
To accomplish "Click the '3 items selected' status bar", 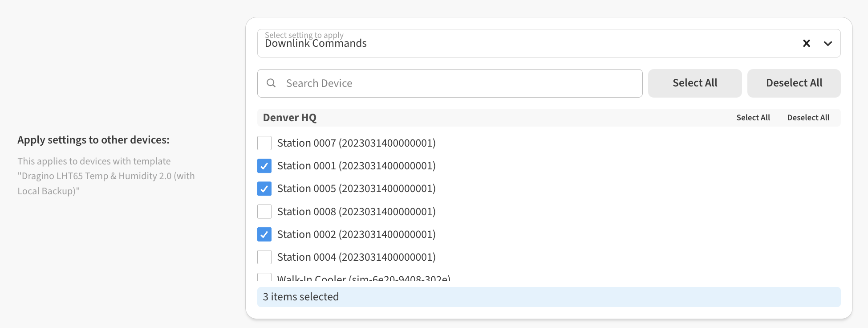I will [x=548, y=297].
